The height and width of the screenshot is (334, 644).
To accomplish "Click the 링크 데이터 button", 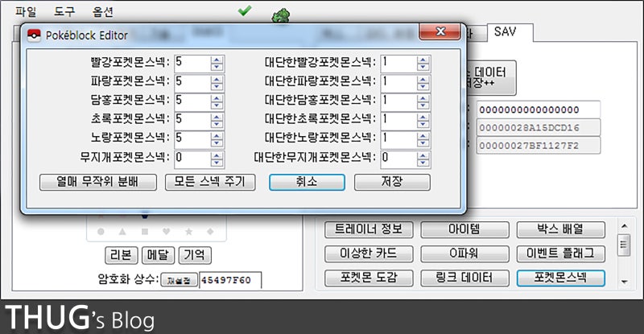I will pos(464,278).
